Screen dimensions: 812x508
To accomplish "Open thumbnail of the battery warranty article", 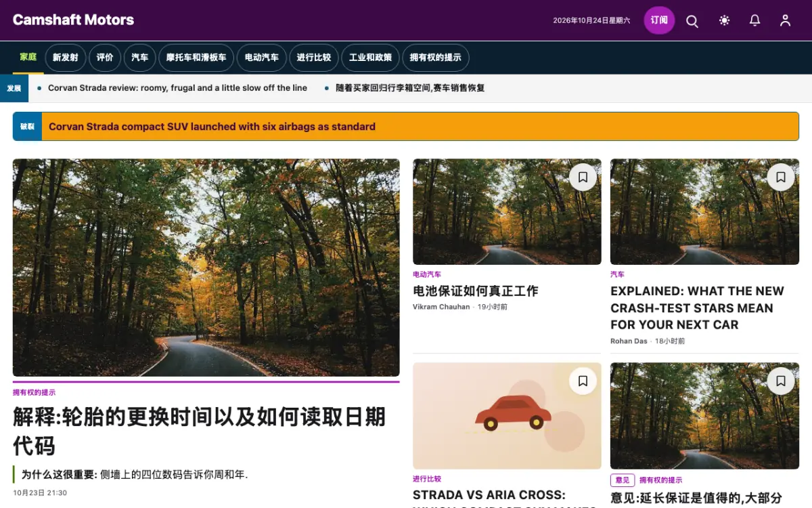I will click(x=507, y=211).
